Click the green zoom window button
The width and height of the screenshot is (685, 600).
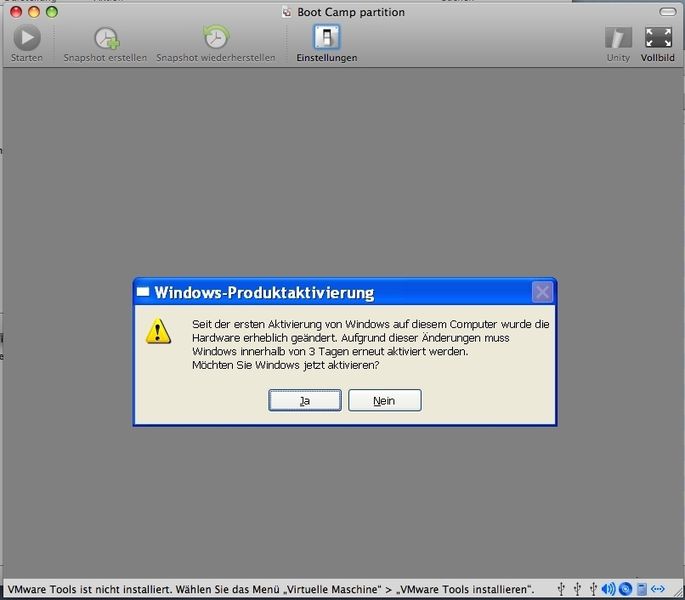tap(52, 12)
